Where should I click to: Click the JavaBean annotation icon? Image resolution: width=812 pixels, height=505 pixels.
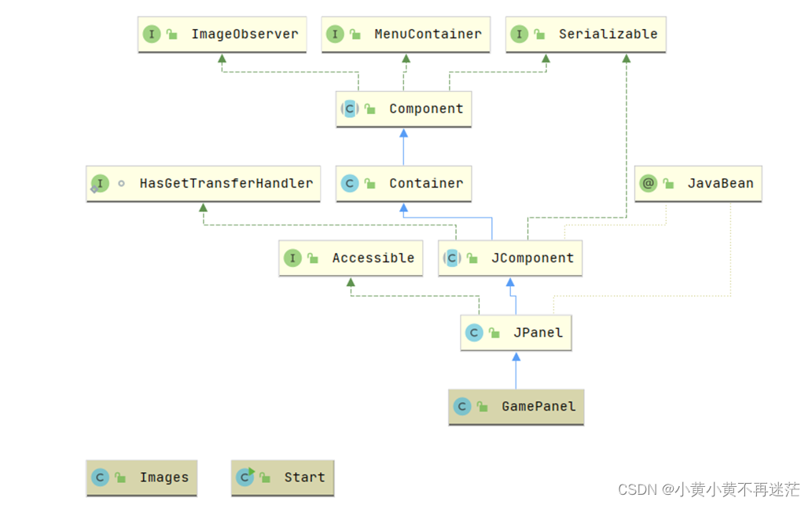click(x=648, y=183)
